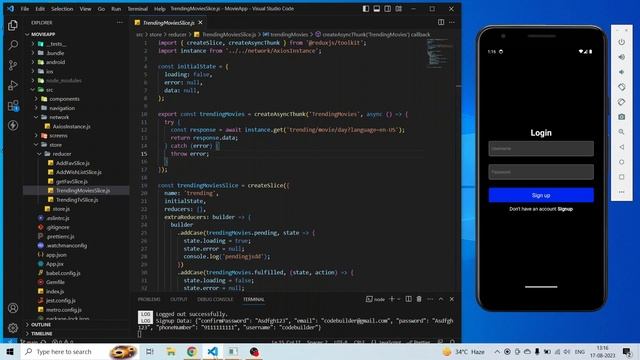
Task: Click the Signup link in emulator
Action: click(x=565, y=209)
